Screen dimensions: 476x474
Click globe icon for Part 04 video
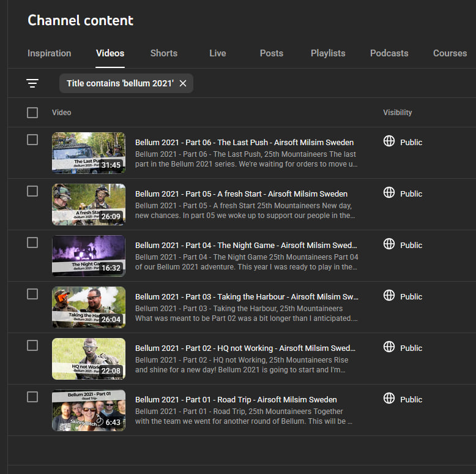[x=389, y=244]
